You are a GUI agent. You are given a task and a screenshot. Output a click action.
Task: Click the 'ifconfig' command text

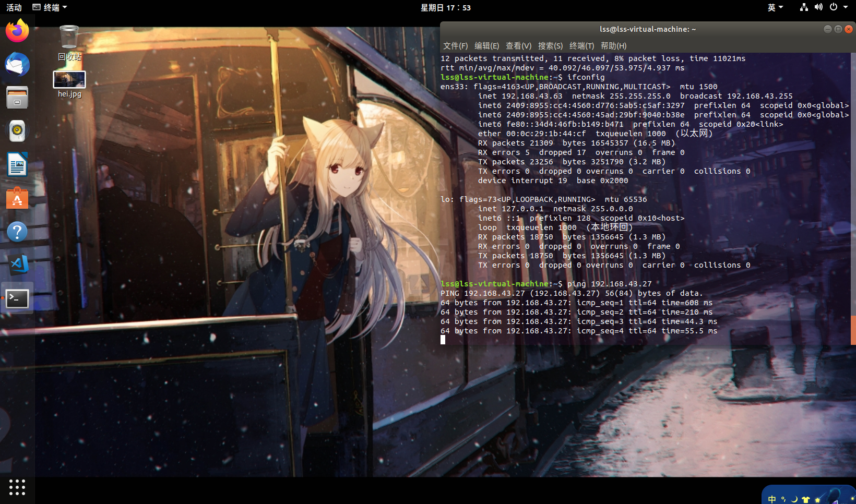coord(586,77)
